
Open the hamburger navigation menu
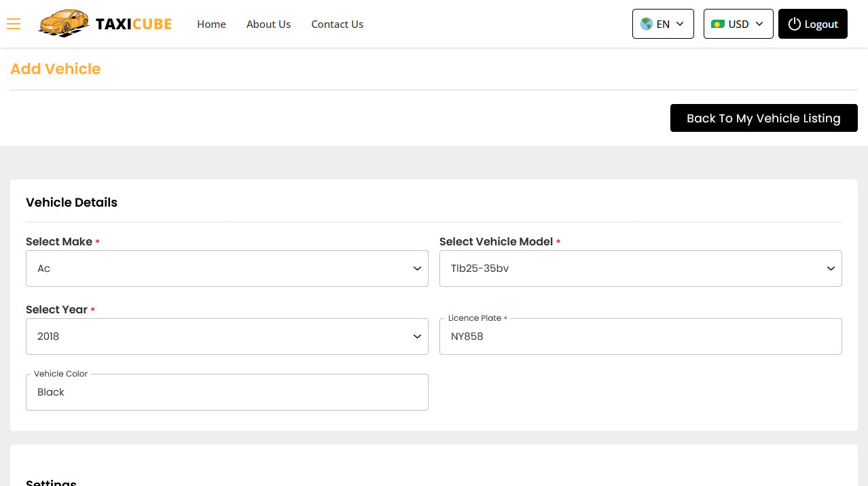coord(14,24)
